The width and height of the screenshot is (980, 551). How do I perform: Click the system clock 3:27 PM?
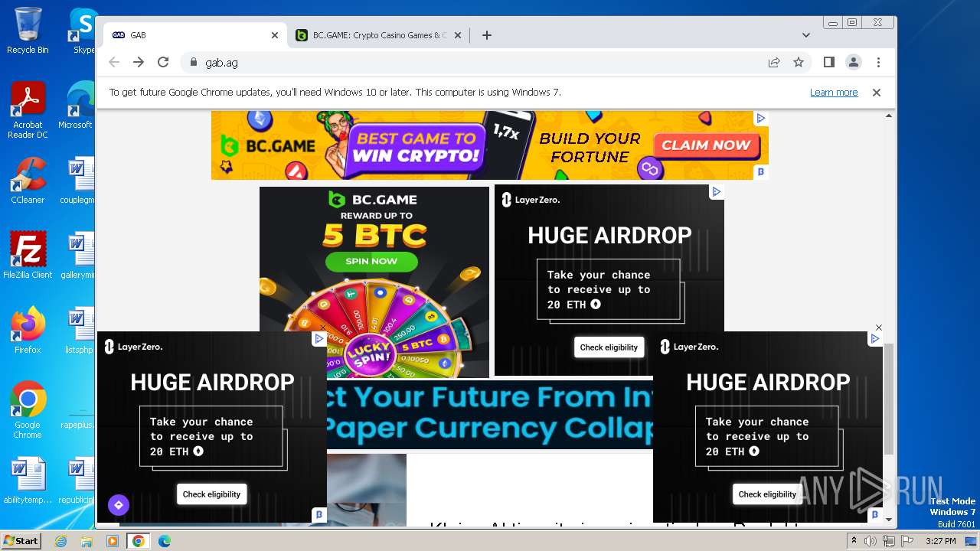pos(940,541)
